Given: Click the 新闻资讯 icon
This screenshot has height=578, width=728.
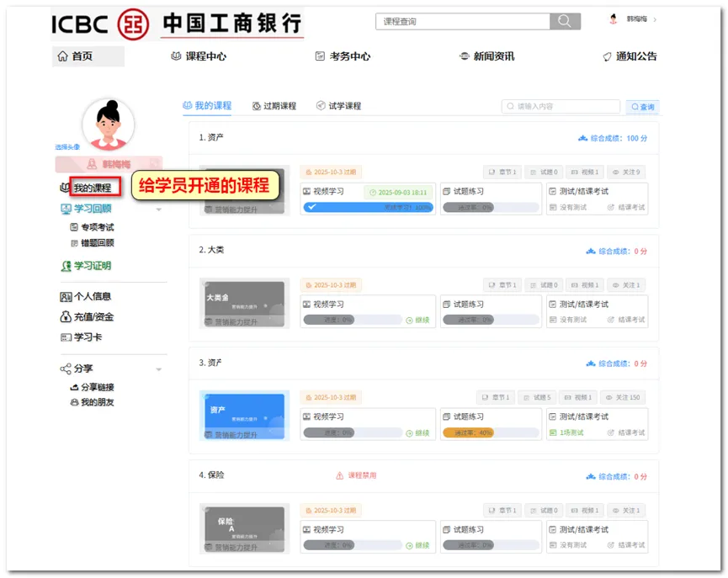Looking at the screenshot, I should click(x=464, y=56).
